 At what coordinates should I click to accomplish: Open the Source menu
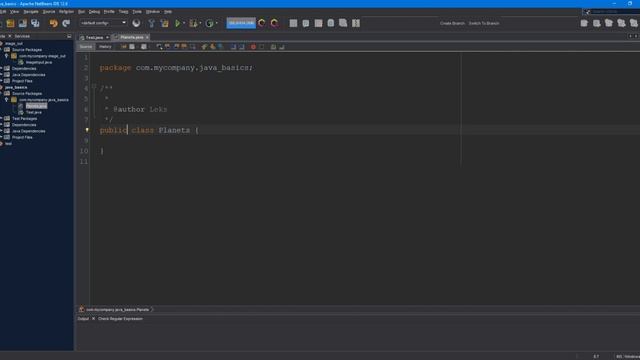click(x=49, y=11)
